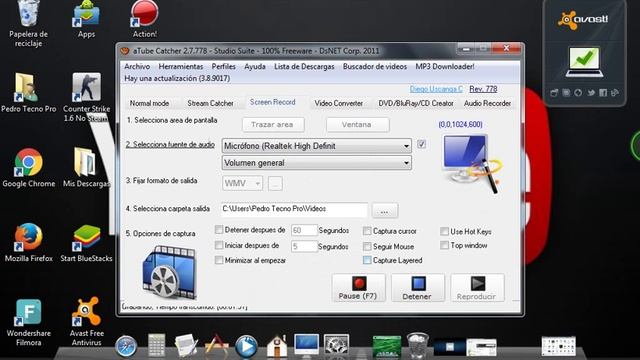Click the Pause (F7) record button
Viewport: 640px width, 360px height.
coord(358,287)
